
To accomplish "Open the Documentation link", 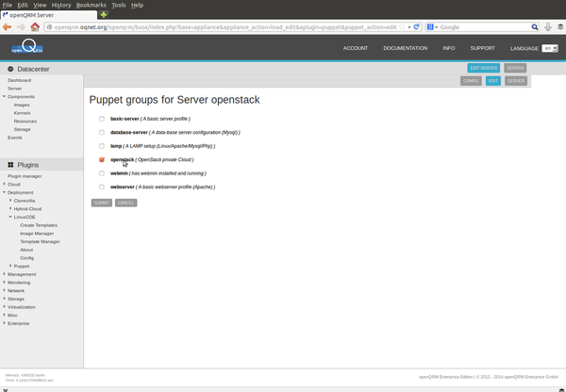I will click(x=405, y=48).
